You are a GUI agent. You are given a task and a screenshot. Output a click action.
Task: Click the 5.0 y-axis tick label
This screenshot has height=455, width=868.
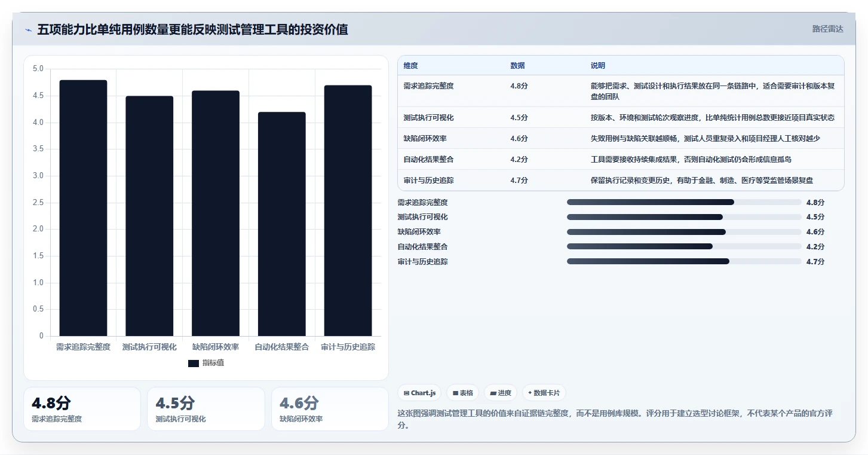click(38, 69)
